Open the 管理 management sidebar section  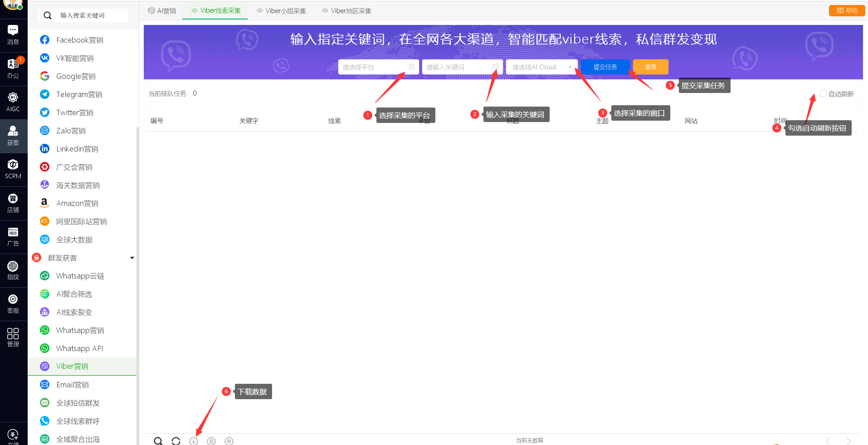tap(13, 337)
